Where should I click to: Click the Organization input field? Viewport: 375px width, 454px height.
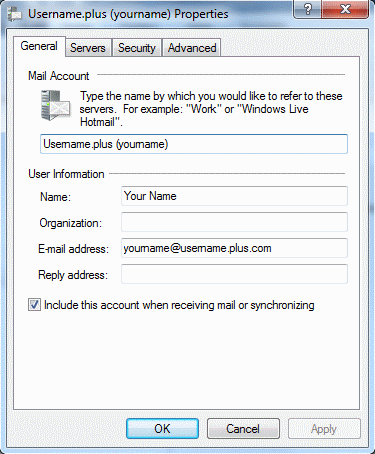(234, 222)
